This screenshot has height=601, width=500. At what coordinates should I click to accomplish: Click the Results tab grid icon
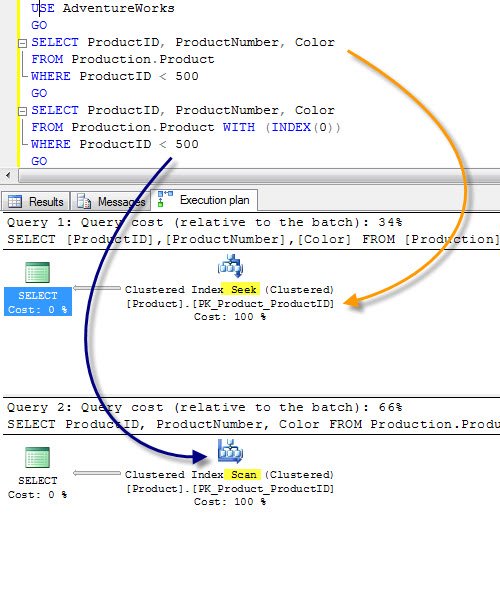coord(15,201)
